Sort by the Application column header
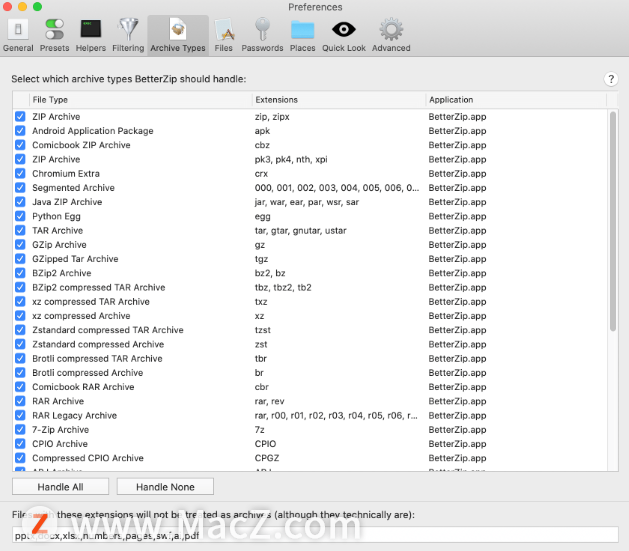Image resolution: width=629 pixels, height=551 pixels. [x=516, y=99]
